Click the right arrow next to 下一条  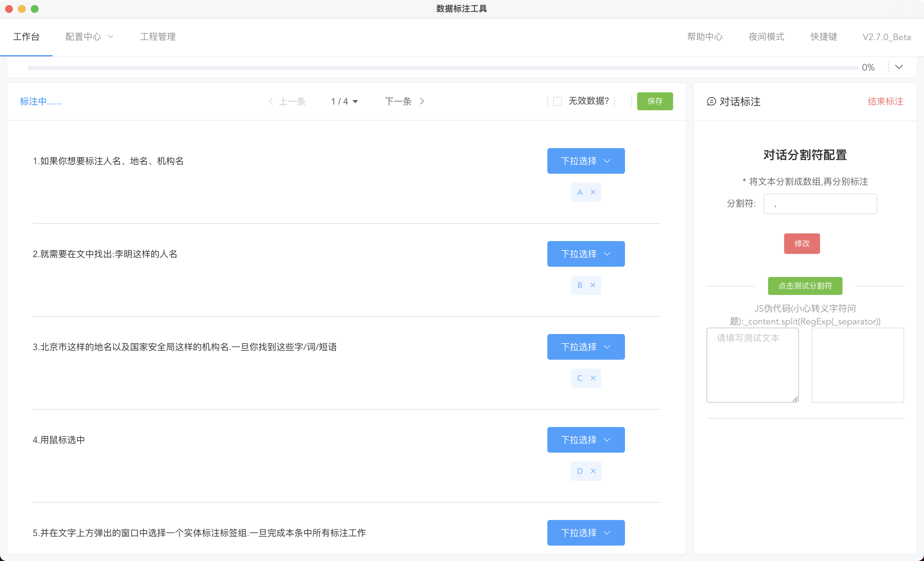(422, 101)
